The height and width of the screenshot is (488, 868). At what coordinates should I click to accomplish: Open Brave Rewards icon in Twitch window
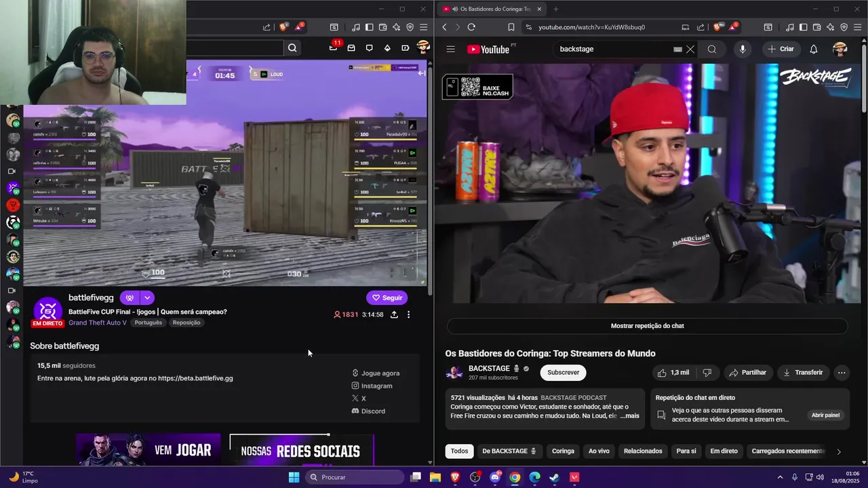(x=299, y=27)
